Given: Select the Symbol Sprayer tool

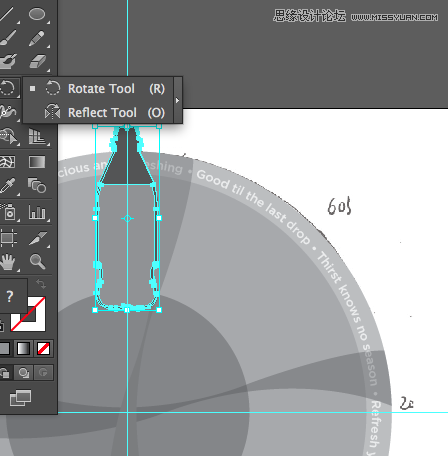Looking at the screenshot, I should (x=8, y=211).
